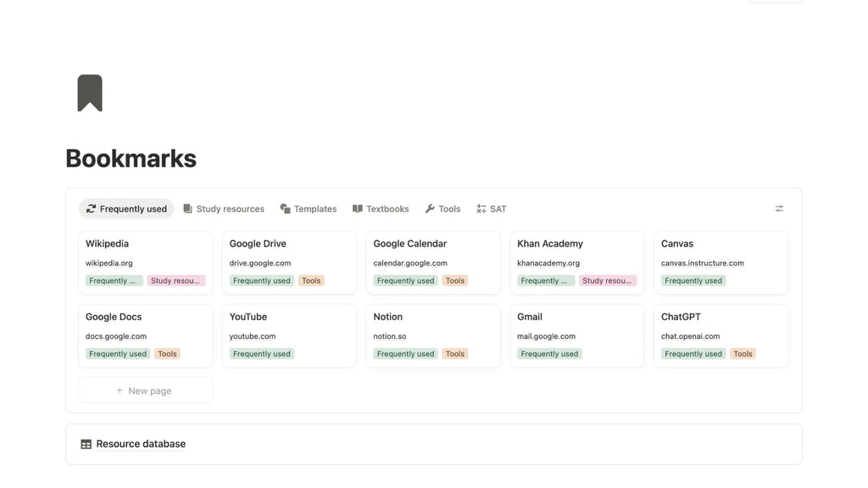Click the bookmark page icon
The image size is (868, 488).
coord(90,93)
